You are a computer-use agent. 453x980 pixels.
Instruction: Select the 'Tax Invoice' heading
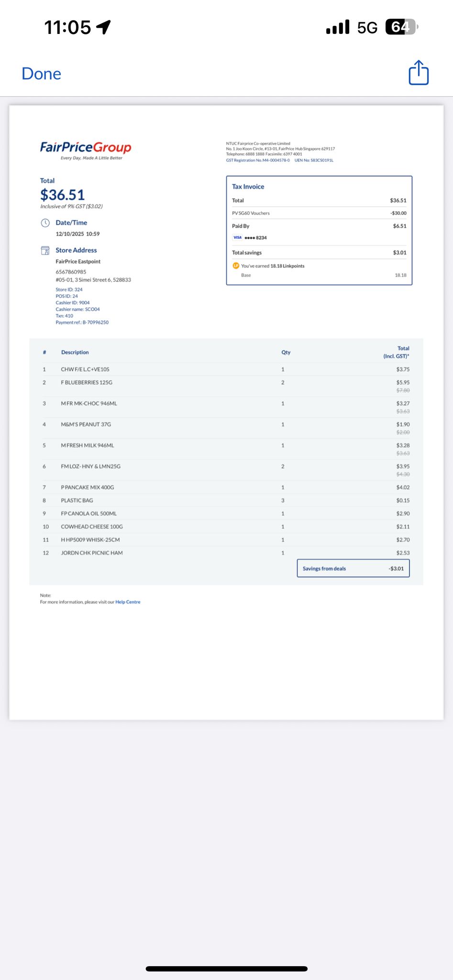pyautogui.click(x=248, y=187)
